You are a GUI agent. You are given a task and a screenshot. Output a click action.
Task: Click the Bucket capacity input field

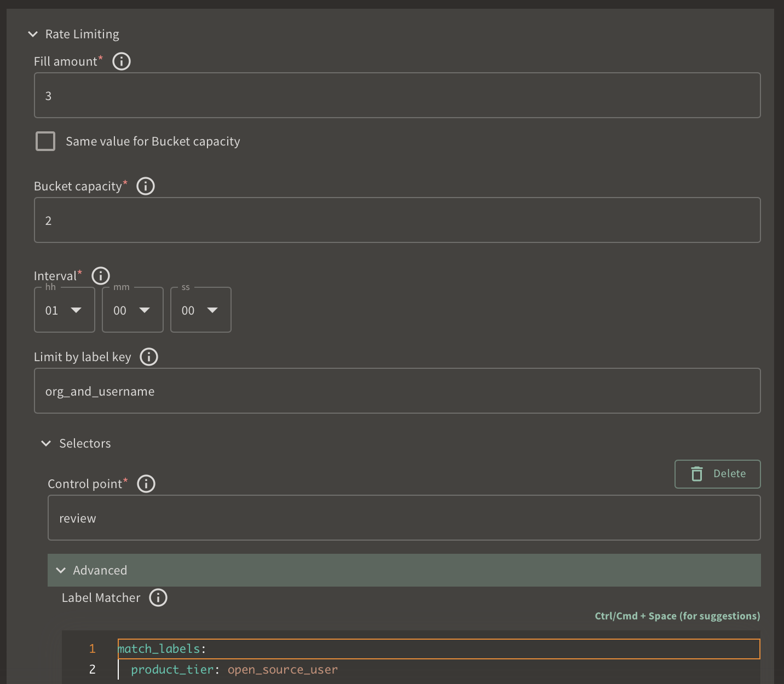click(397, 220)
